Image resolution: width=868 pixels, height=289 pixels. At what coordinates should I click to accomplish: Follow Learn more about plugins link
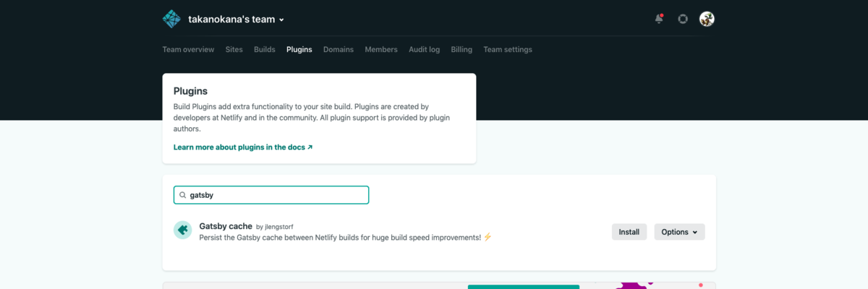(243, 147)
